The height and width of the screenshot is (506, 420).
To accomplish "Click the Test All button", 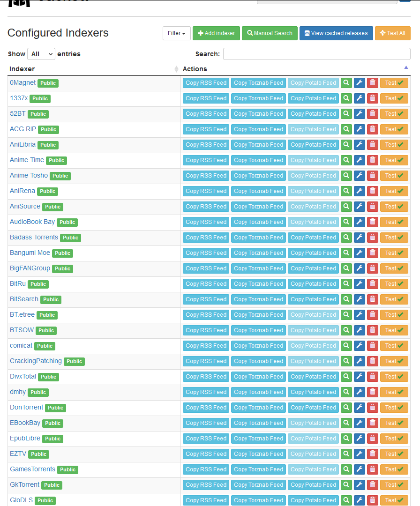I will coord(392,33).
